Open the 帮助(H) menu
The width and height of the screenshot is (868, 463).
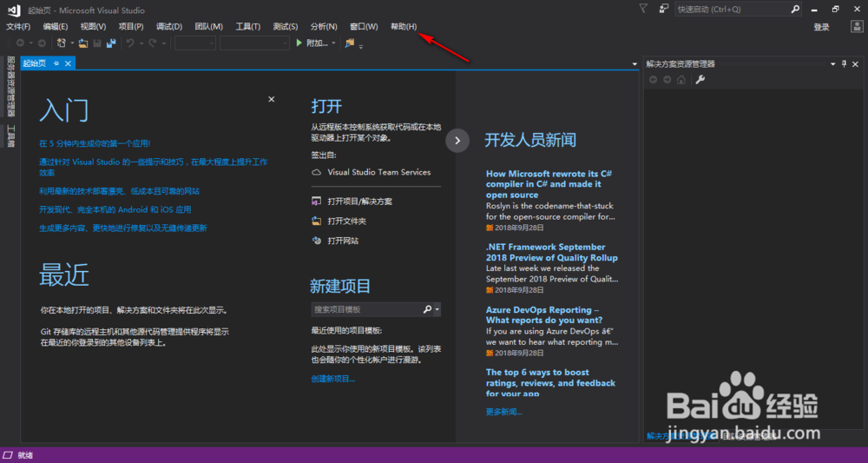[404, 27]
